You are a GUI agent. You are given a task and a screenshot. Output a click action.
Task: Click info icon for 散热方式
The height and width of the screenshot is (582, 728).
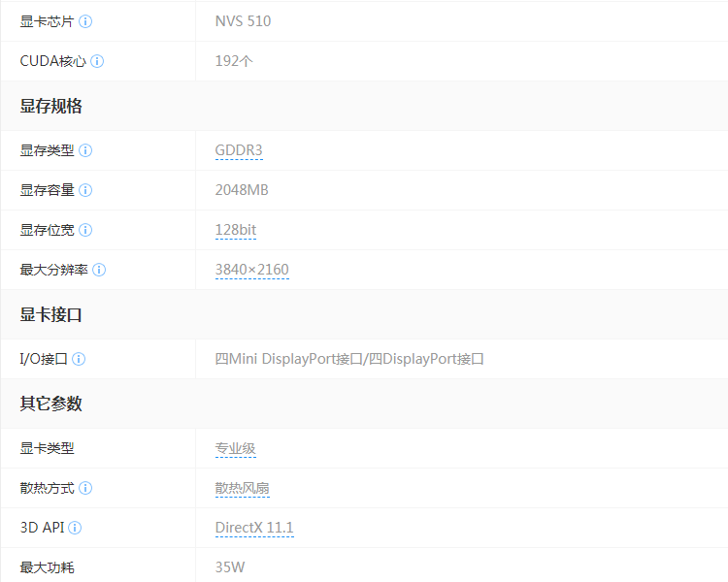click(85, 488)
